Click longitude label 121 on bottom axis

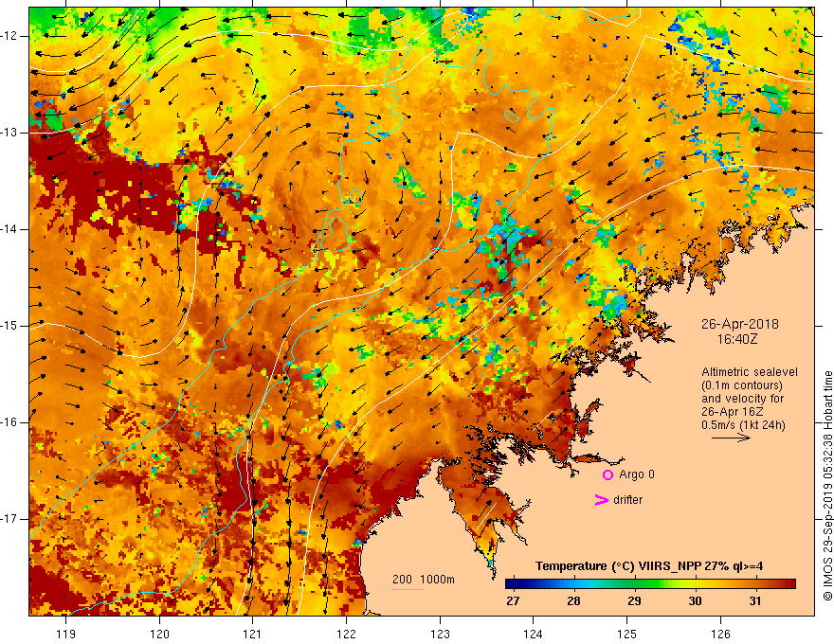click(253, 634)
